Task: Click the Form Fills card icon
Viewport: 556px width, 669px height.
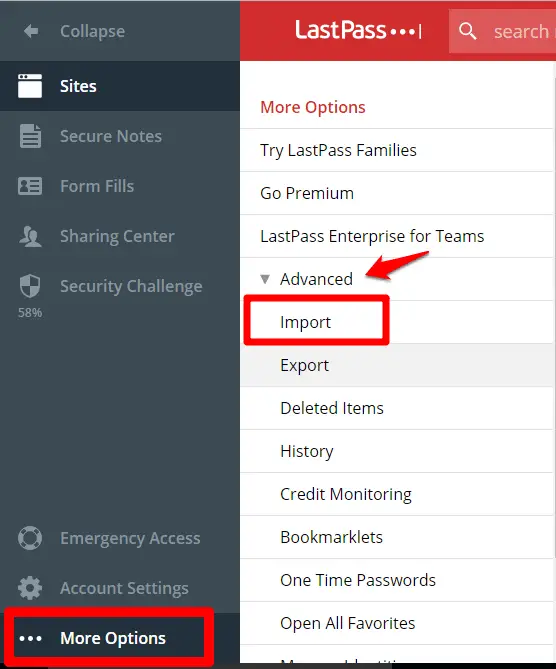Action: 30,186
